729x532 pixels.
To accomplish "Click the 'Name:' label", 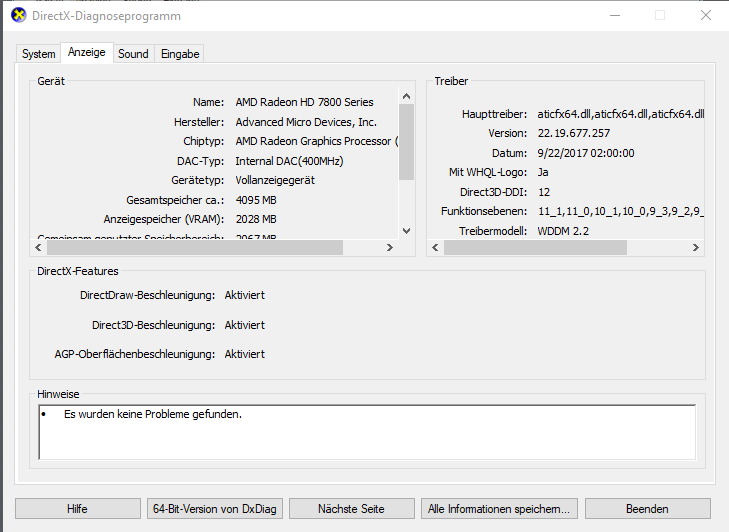I will pos(208,102).
